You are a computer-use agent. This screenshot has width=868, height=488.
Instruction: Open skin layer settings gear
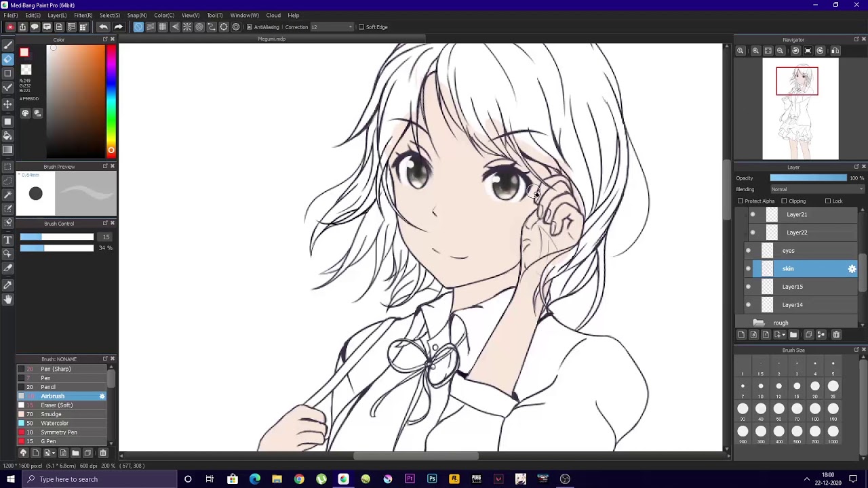pyautogui.click(x=852, y=269)
